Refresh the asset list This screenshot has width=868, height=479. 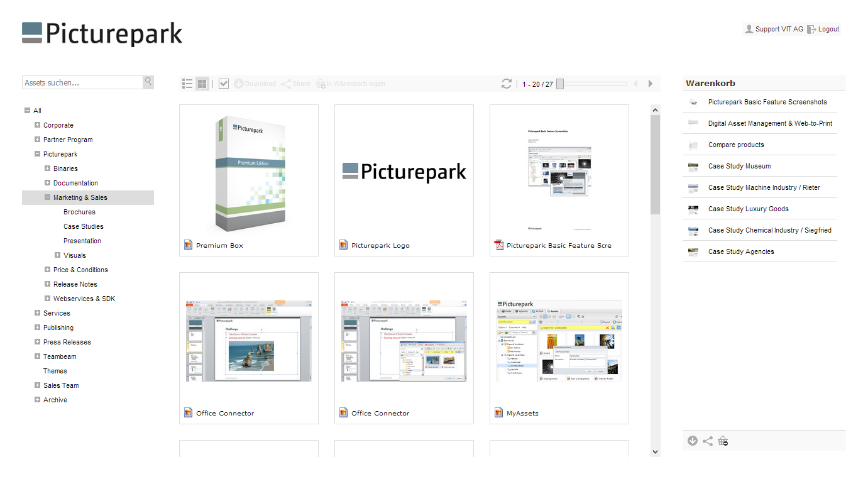[507, 84]
